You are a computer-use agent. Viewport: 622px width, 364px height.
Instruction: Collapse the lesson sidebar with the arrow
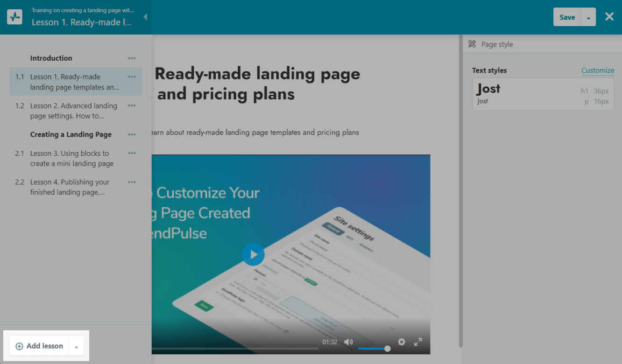coord(145,17)
